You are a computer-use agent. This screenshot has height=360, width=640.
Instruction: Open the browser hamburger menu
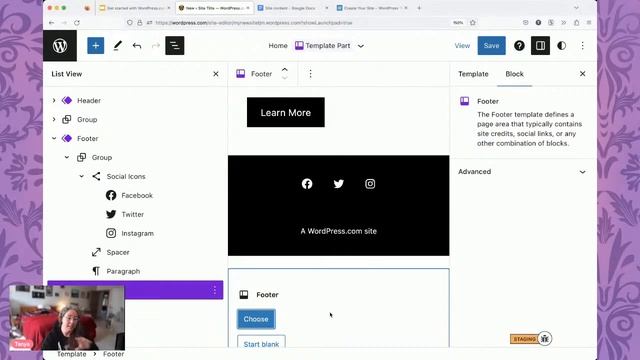click(x=589, y=23)
